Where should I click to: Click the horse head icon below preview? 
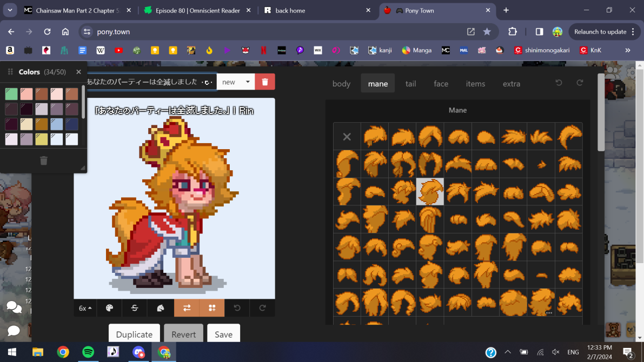tap(161, 308)
